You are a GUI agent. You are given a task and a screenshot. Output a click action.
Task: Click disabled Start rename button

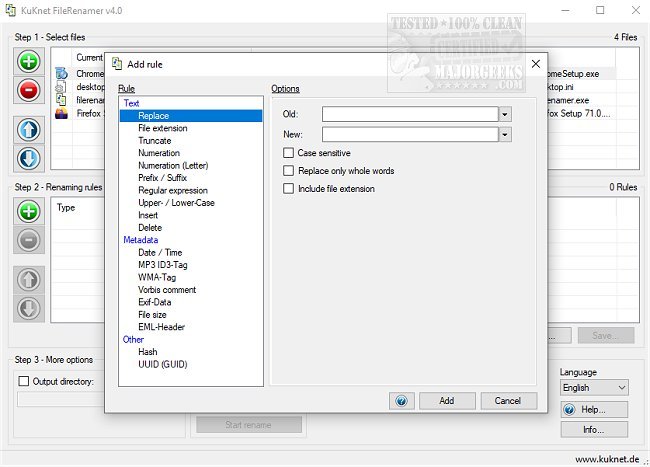(249, 425)
